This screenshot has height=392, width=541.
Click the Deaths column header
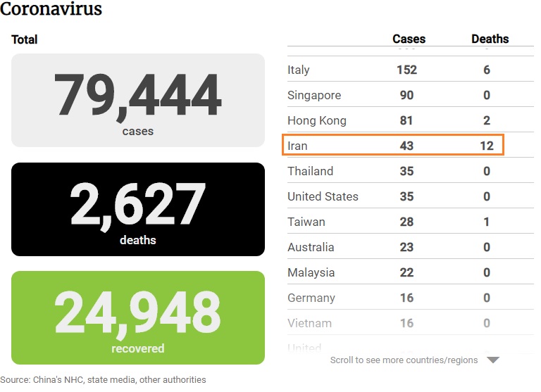coord(490,39)
